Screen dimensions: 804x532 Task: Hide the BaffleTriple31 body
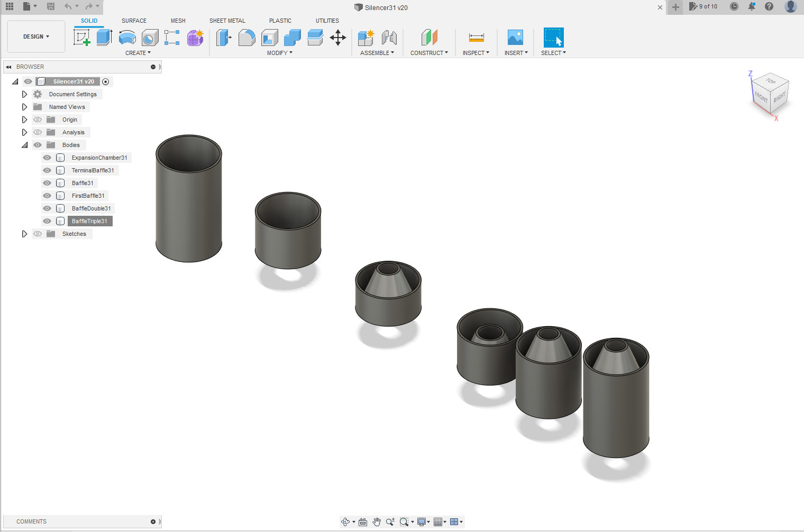coord(47,221)
